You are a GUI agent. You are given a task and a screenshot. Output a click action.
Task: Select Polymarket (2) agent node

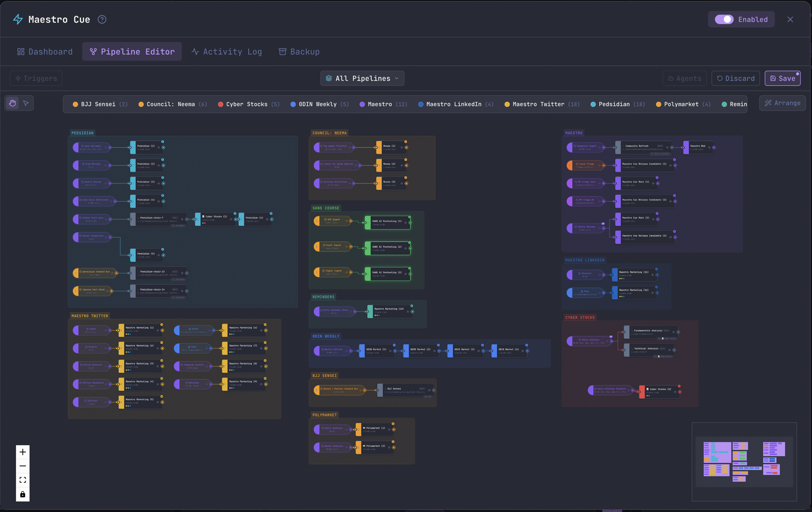click(375, 447)
